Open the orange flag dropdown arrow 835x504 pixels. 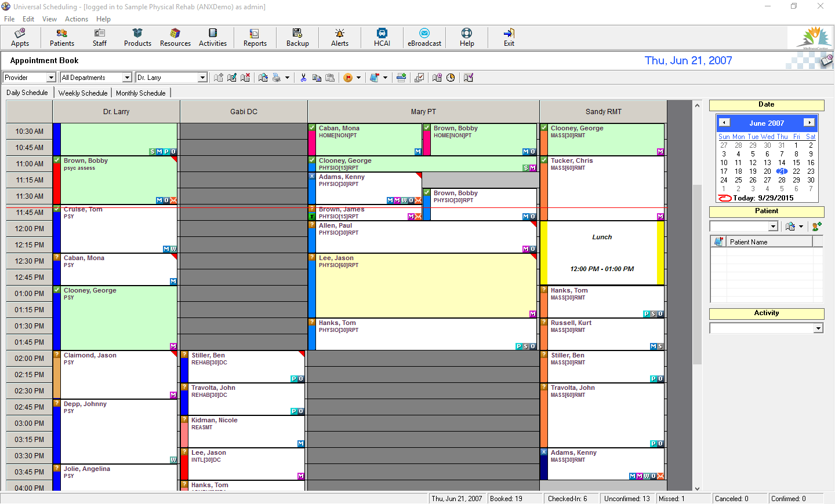click(x=358, y=78)
